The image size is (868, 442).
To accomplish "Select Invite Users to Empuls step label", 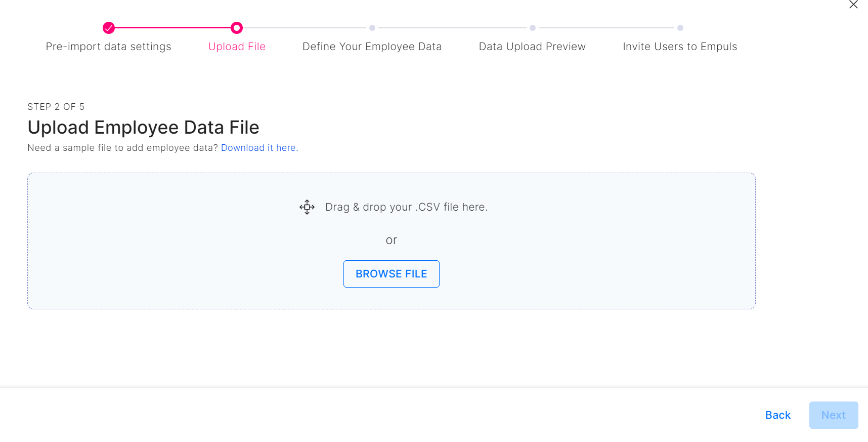I will 680,47.
